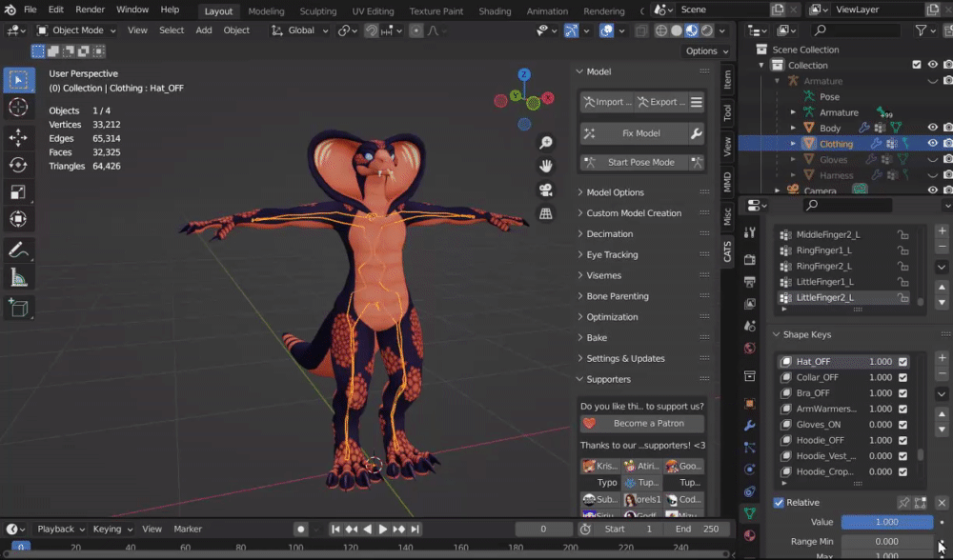Select the Transform tool
This screenshot has height=560, width=953.
pos(18,219)
